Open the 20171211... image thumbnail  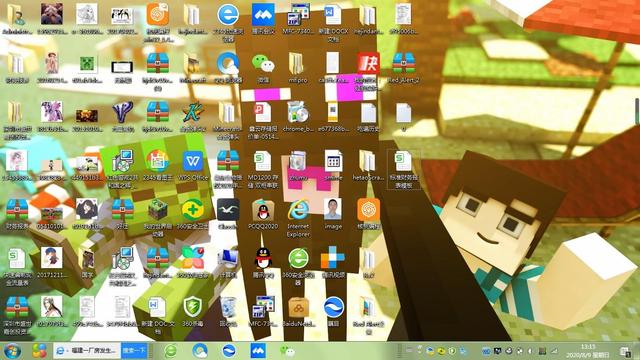click(51, 258)
